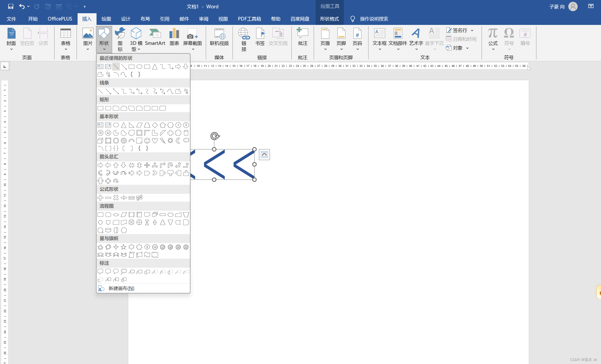Open the 页码 page number dropdown
Viewport: 601px width, 364px height.
coord(357,39)
